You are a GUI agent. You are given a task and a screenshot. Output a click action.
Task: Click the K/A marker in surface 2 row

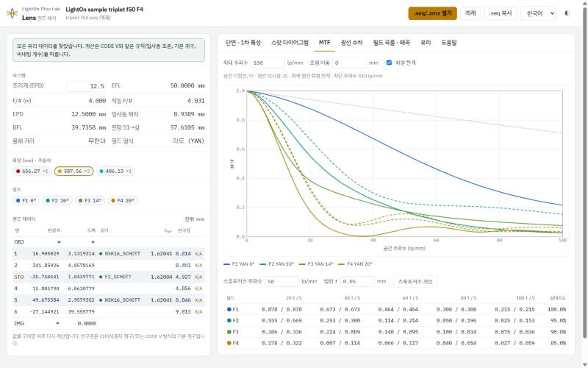click(198, 265)
